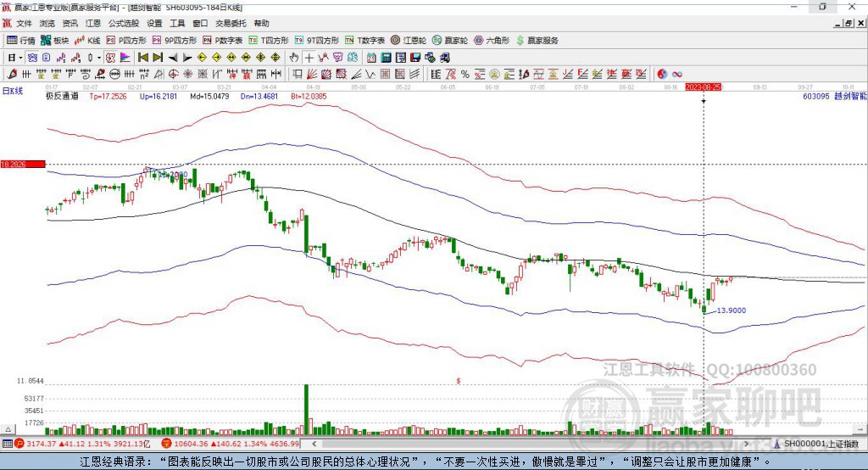Viewport: 868px width, 470px height.
Task: Click the Tp=17.2526 value
Action: (108, 96)
